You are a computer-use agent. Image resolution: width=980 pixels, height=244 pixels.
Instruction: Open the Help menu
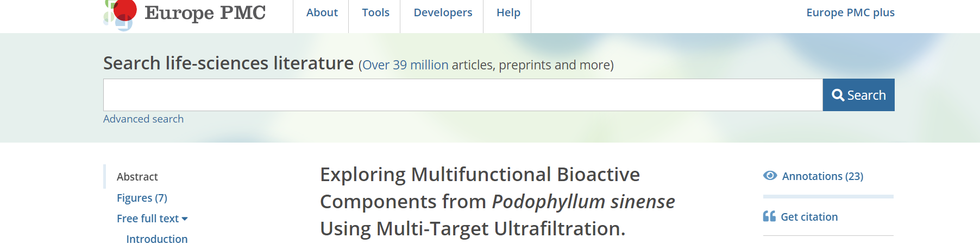[508, 12]
